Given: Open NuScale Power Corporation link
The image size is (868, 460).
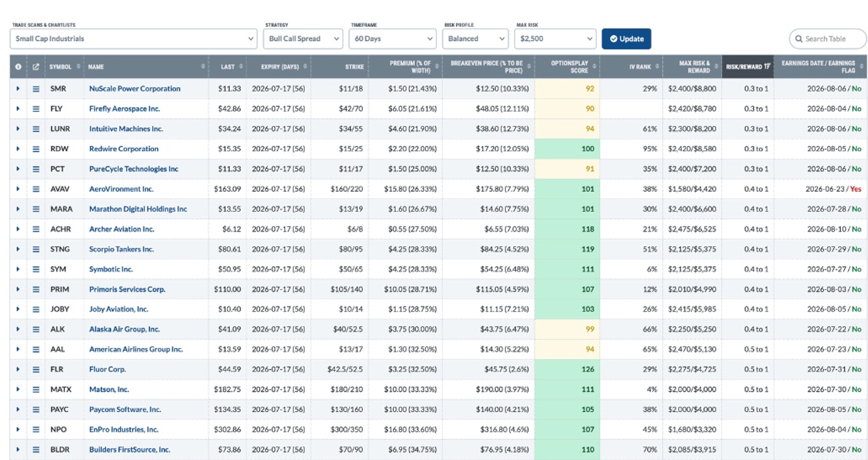Looking at the screenshot, I should tap(135, 89).
